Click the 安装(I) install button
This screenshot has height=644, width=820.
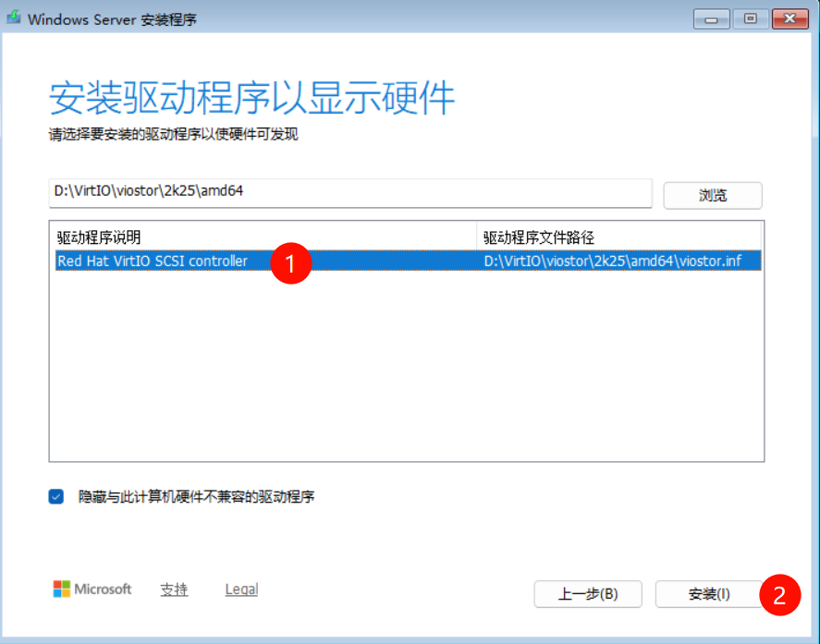(x=710, y=594)
